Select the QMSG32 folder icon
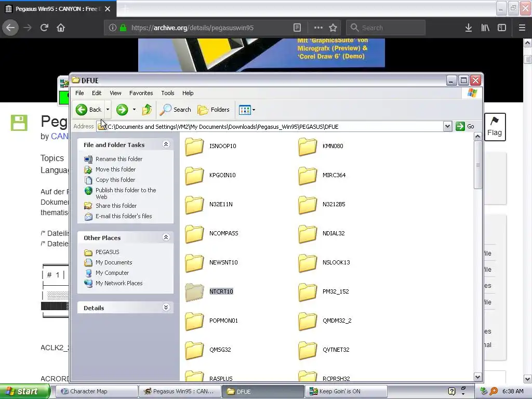 point(194,350)
